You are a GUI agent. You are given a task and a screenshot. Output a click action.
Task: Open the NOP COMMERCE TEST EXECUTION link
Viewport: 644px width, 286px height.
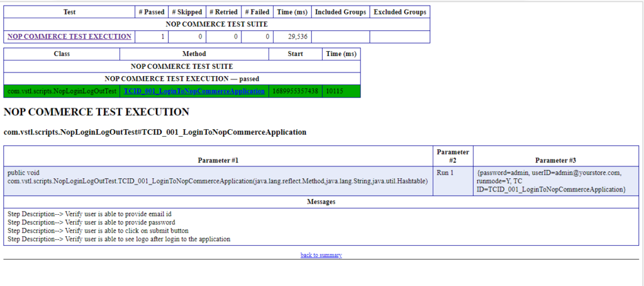tap(69, 36)
